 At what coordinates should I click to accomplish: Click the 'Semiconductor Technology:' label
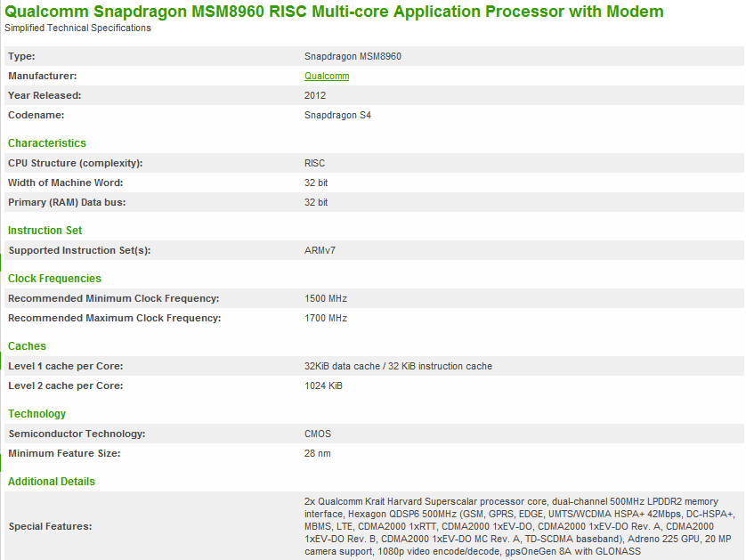(77, 434)
